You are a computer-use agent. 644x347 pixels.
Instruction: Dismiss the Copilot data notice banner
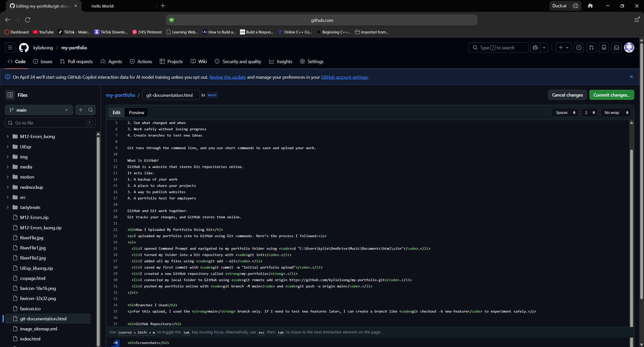click(631, 77)
